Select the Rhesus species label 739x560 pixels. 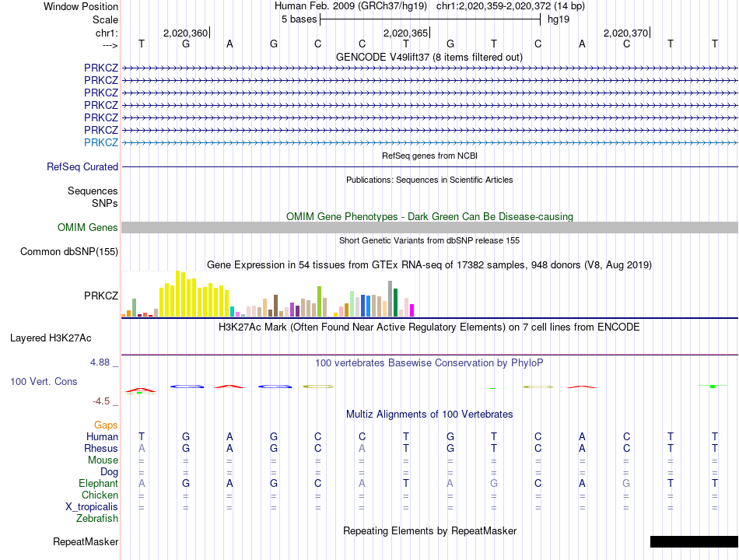[x=101, y=448]
